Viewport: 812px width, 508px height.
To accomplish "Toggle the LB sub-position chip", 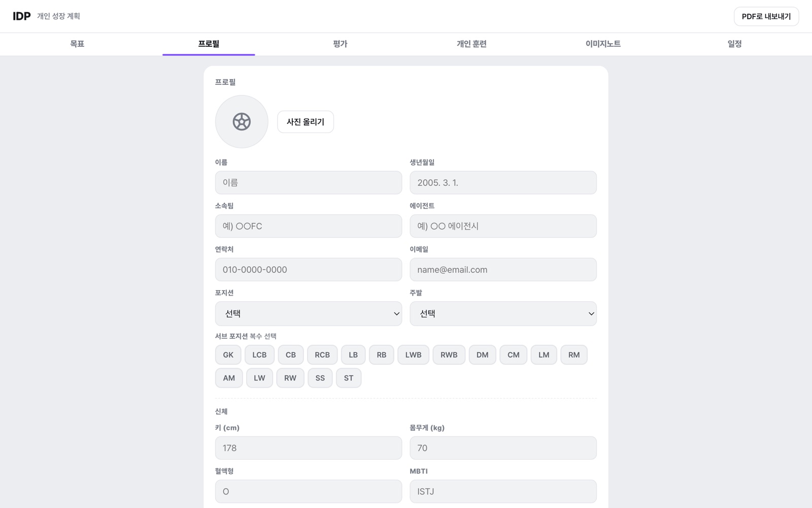I will (x=353, y=355).
